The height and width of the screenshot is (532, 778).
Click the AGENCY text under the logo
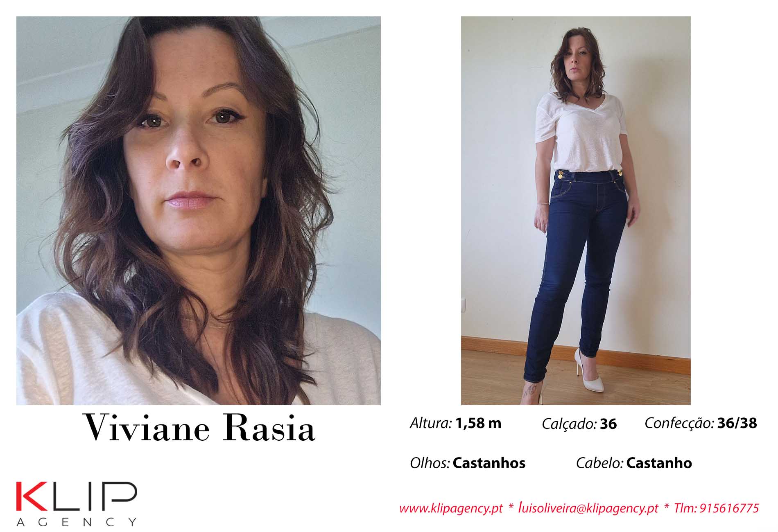(x=76, y=522)
